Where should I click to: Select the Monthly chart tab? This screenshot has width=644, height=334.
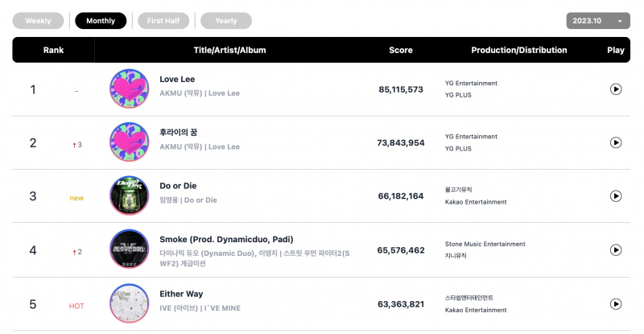[x=101, y=21]
